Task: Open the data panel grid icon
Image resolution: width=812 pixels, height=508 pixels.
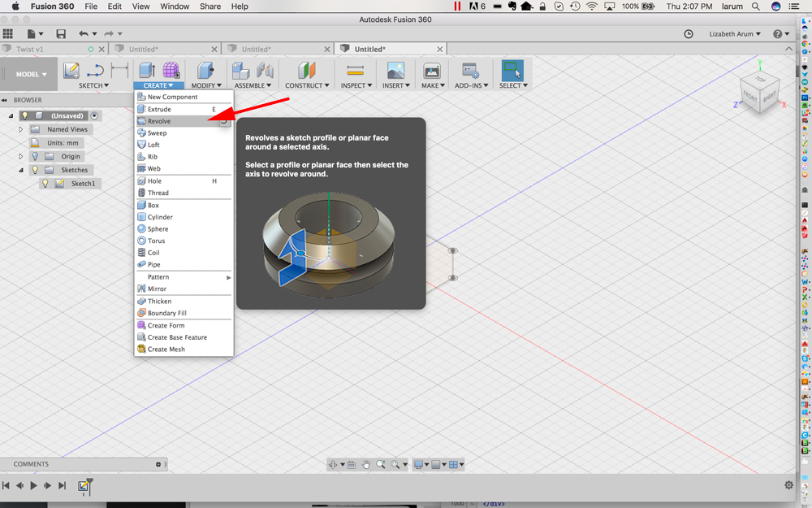Action: 8,34
